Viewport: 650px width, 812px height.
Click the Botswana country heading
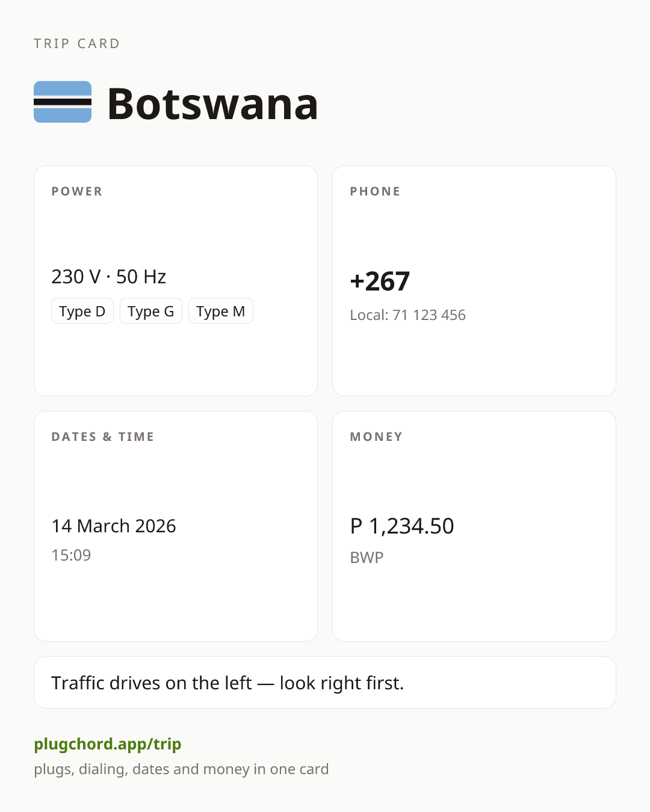pos(212,103)
